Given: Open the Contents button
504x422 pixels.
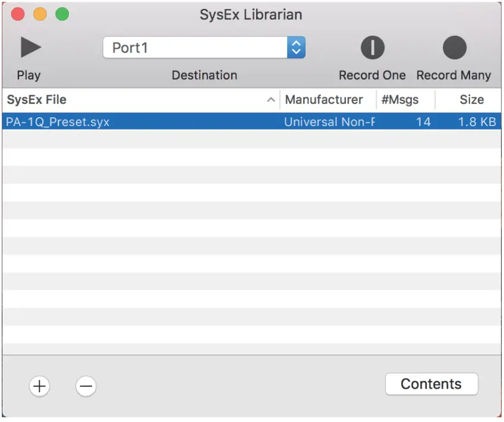Looking at the screenshot, I should (431, 384).
